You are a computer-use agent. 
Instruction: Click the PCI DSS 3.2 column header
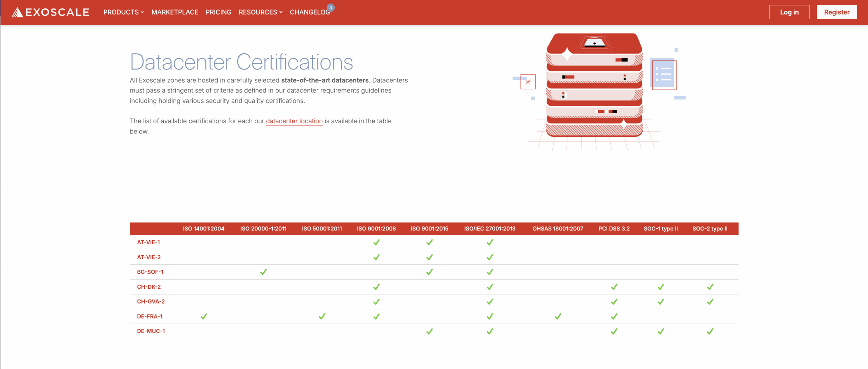(x=614, y=229)
